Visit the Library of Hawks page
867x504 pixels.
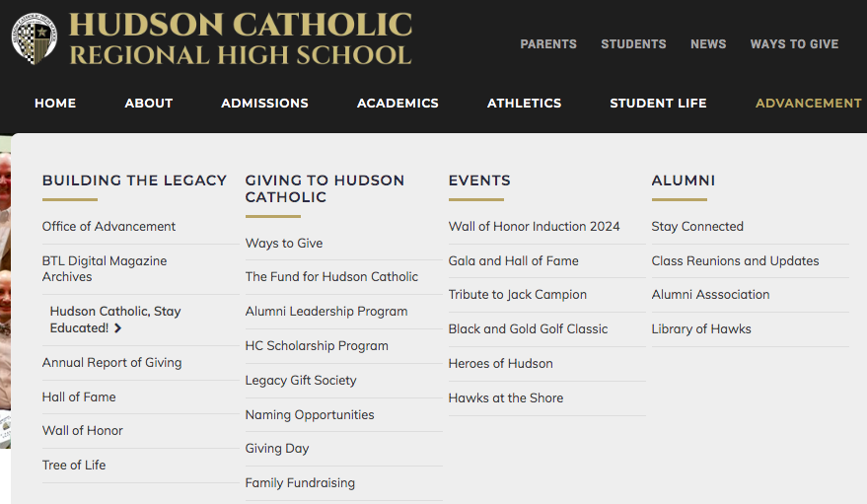click(x=701, y=328)
